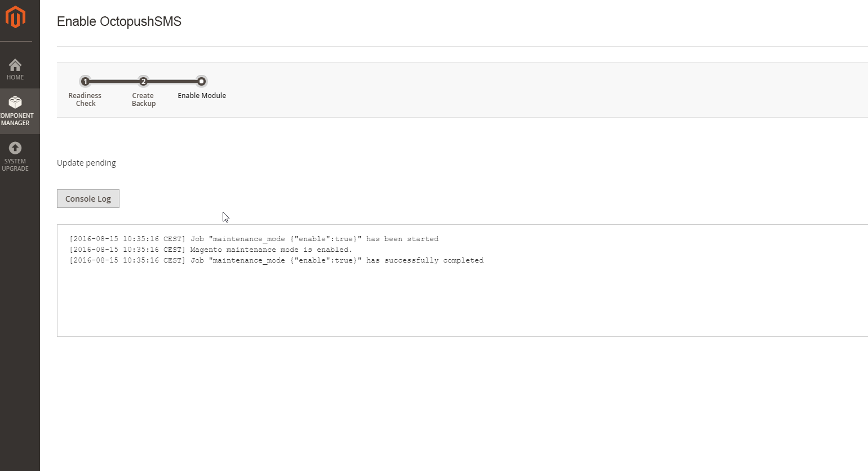Image resolution: width=868 pixels, height=471 pixels.
Task: Click the HOME label in sidebar
Action: coord(15,77)
